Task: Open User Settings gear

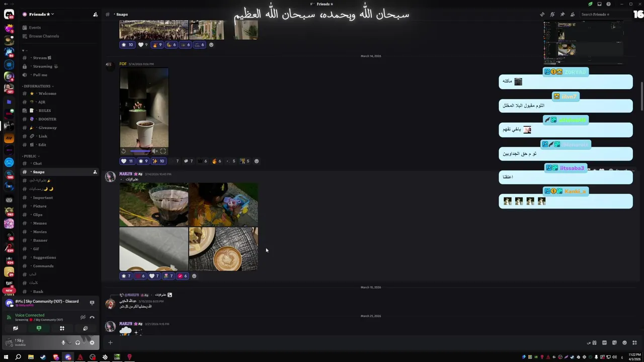Action: pos(92,342)
